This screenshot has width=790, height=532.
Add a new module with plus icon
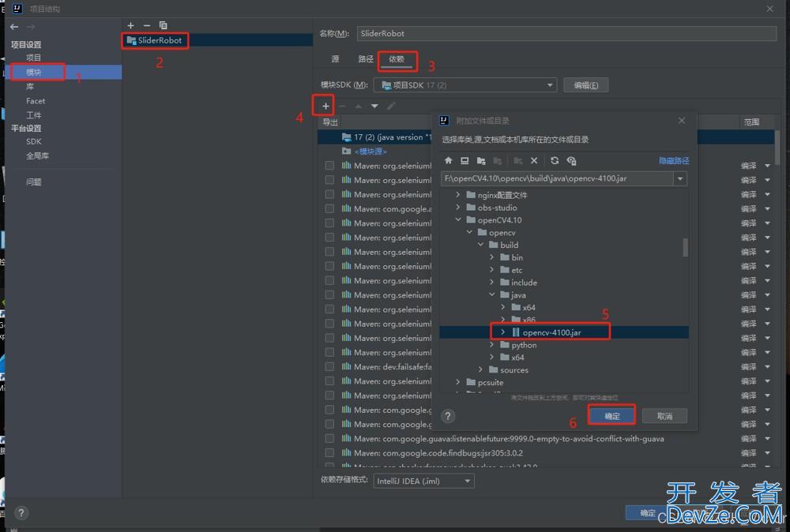[x=130, y=25]
